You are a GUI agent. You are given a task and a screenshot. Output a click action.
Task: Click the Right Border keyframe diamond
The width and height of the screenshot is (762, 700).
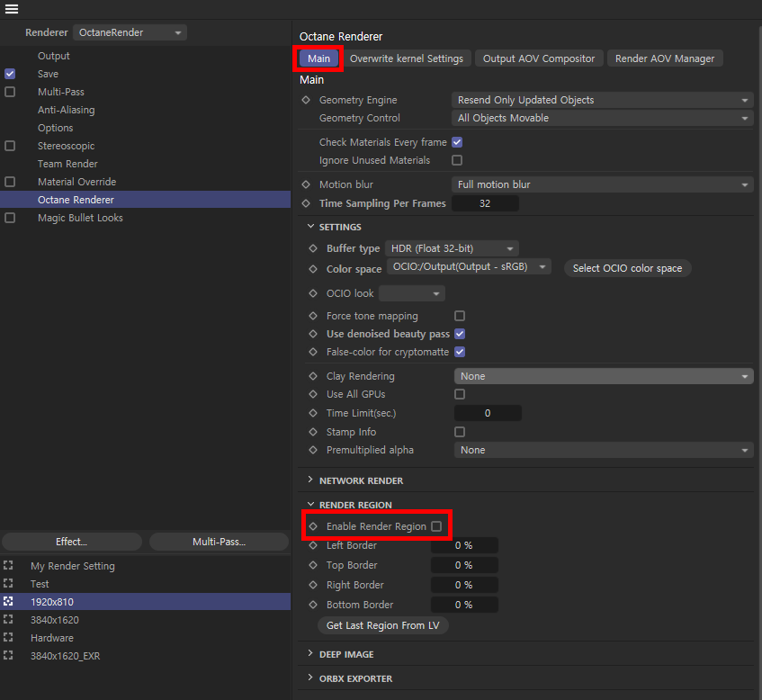[x=313, y=585]
